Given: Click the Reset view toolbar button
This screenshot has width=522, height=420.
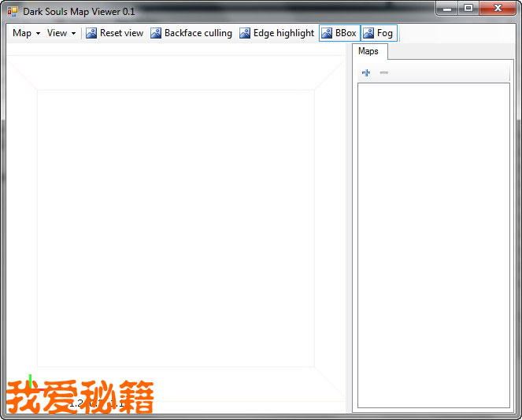Looking at the screenshot, I should 115,33.
